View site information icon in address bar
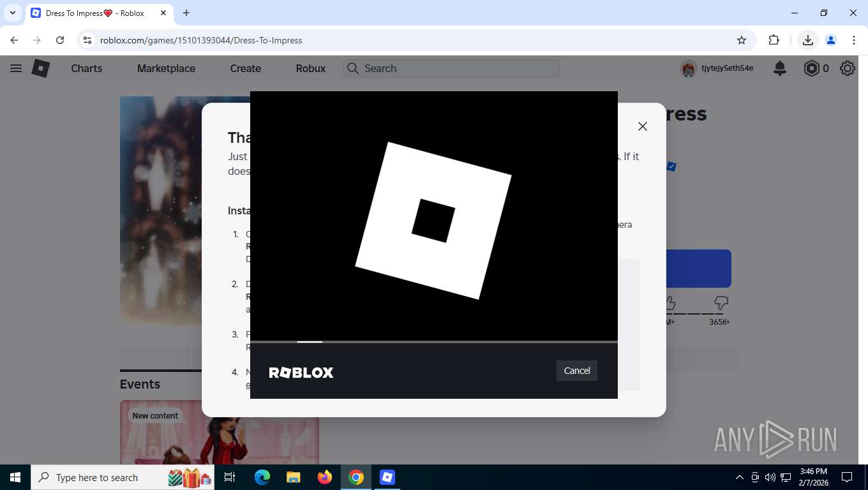 tap(88, 40)
